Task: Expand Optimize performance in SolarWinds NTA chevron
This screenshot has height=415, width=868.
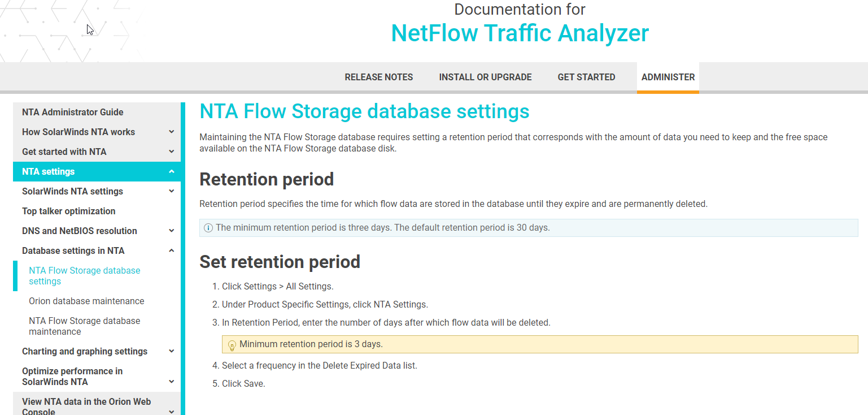Action: [172, 382]
